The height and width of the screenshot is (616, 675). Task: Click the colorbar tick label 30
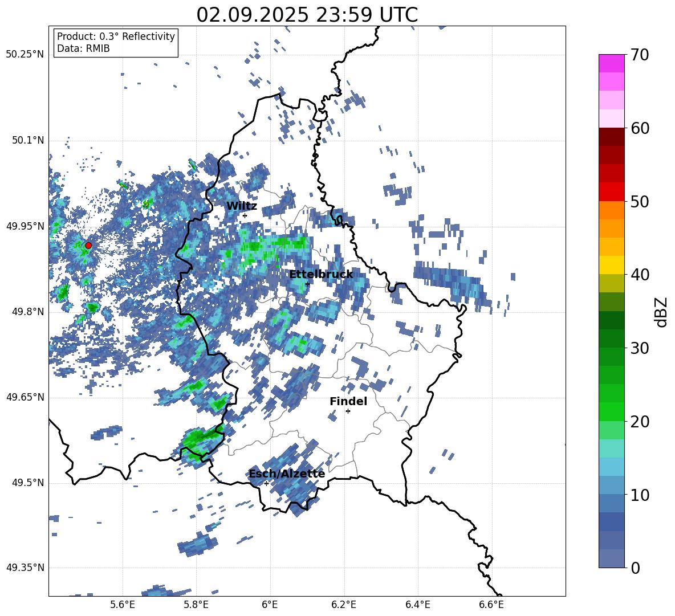pos(640,348)
